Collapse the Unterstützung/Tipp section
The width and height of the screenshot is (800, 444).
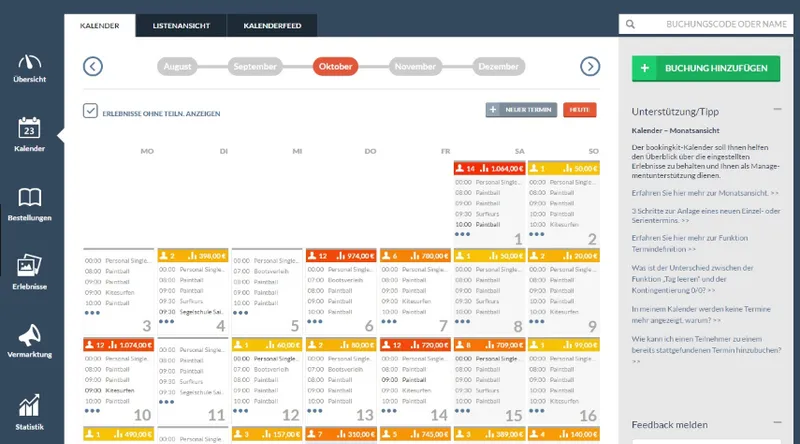coord(777,109)
